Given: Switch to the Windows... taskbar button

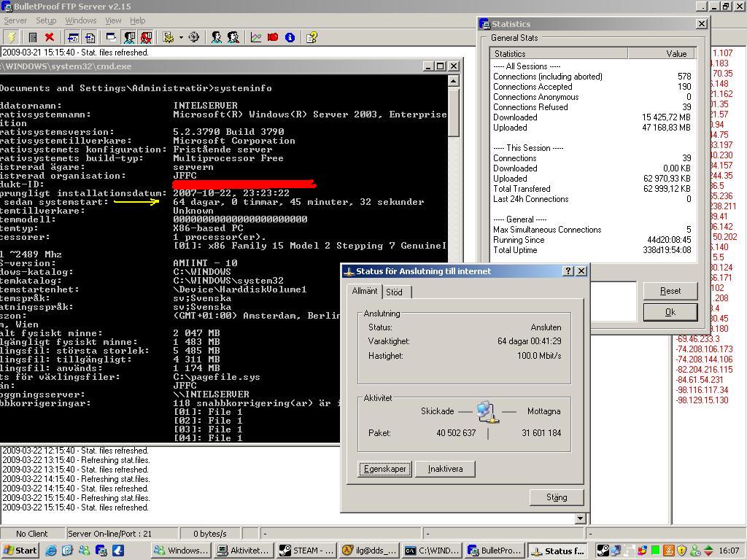Looking at the screenshot, I should pos(181,551).
